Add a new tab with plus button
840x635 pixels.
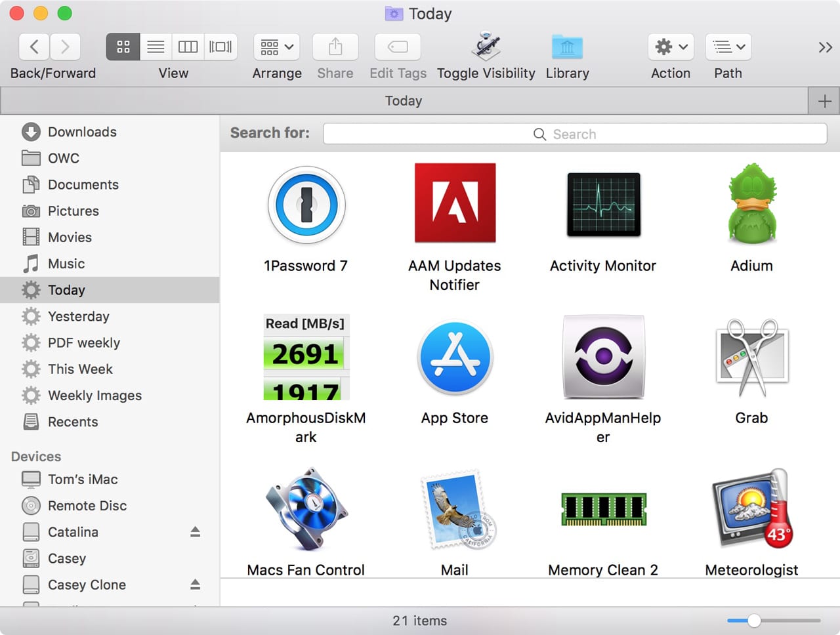(824, 101)
